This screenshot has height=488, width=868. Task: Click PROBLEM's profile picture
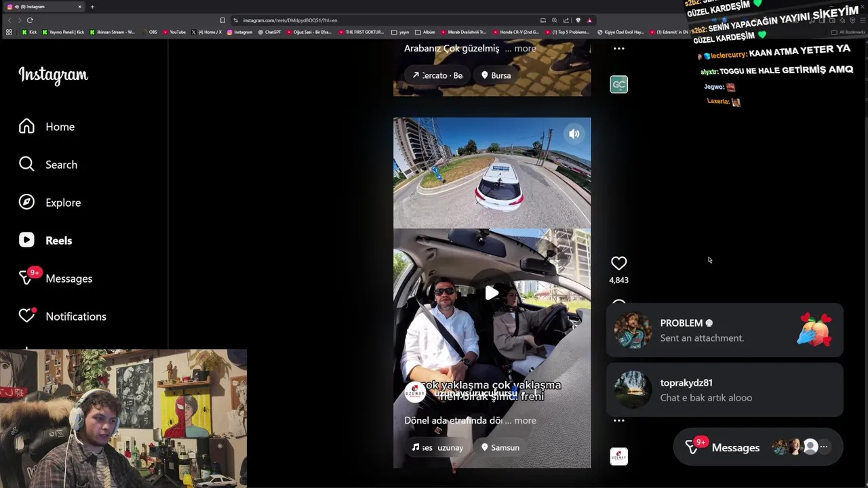[633, 330]
